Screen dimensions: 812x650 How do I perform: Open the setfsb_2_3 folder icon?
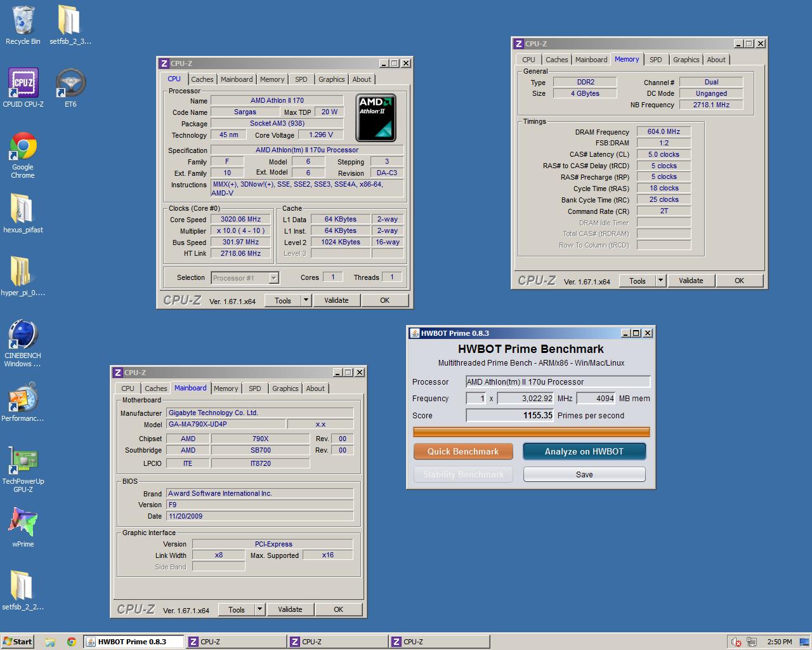pyautogui.click(x=70, y=25)
